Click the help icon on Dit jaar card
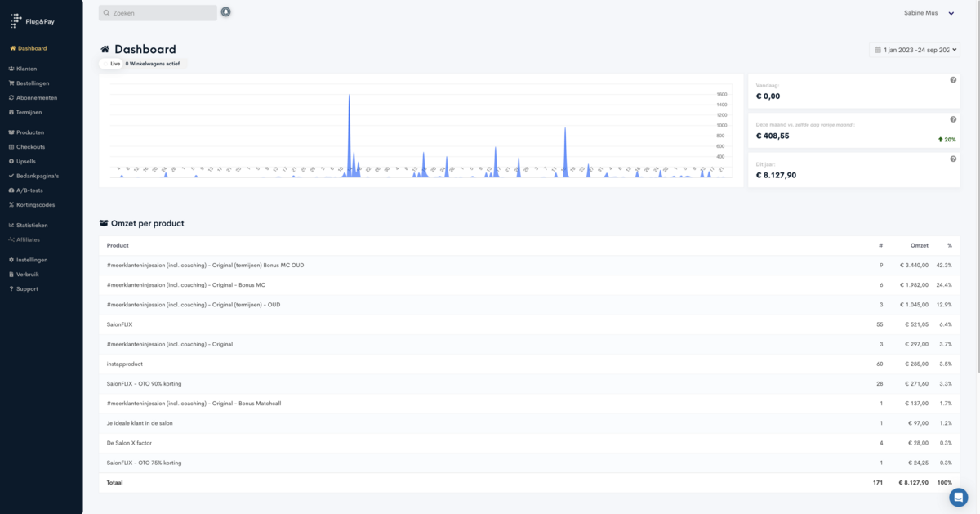This screenshot has height=514, width=980. coord(953,159)
